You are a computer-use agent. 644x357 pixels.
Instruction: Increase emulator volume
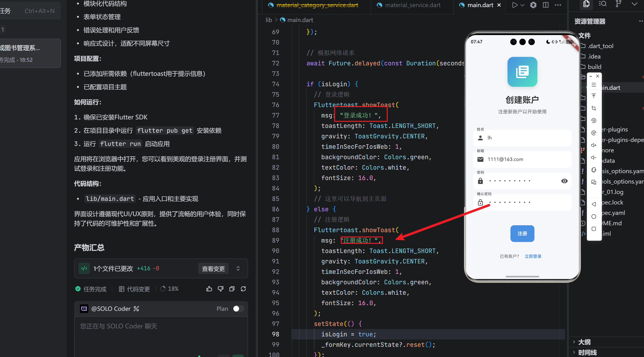(594, 145)
